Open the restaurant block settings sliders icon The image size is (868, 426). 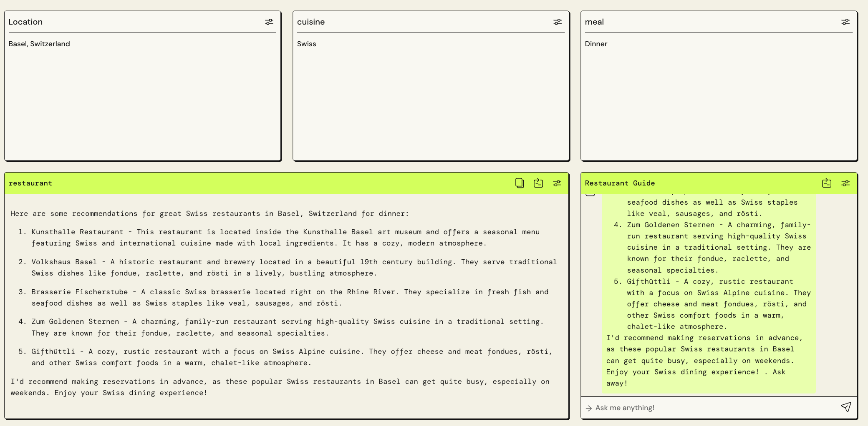557,183
